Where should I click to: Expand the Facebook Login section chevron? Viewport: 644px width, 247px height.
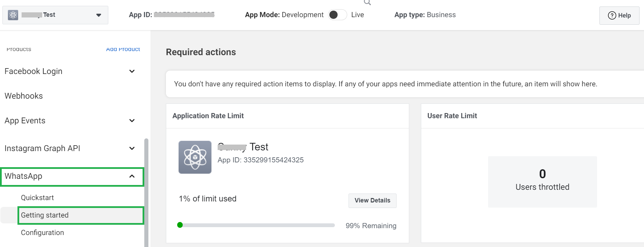132,71
